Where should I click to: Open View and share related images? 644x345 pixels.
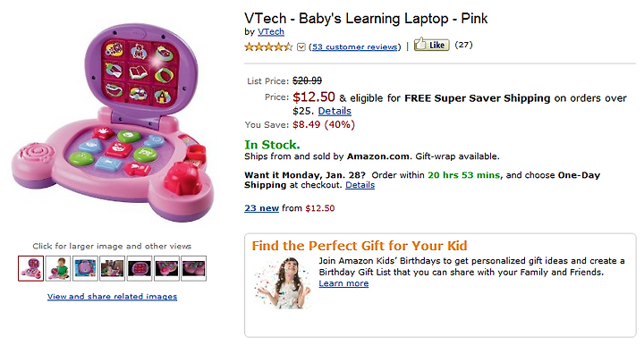pyautogui.click(x=112, y=296)
